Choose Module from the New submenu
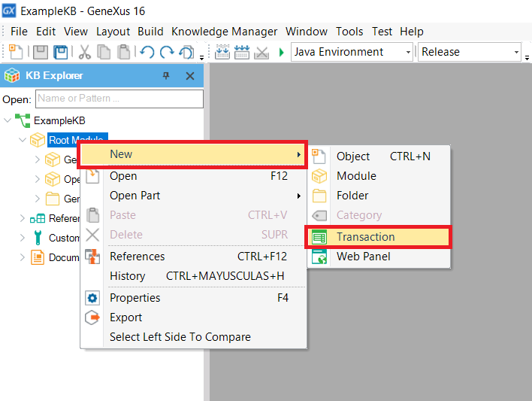This screenshot has height=401, width=532. click(x=379, y=176)
